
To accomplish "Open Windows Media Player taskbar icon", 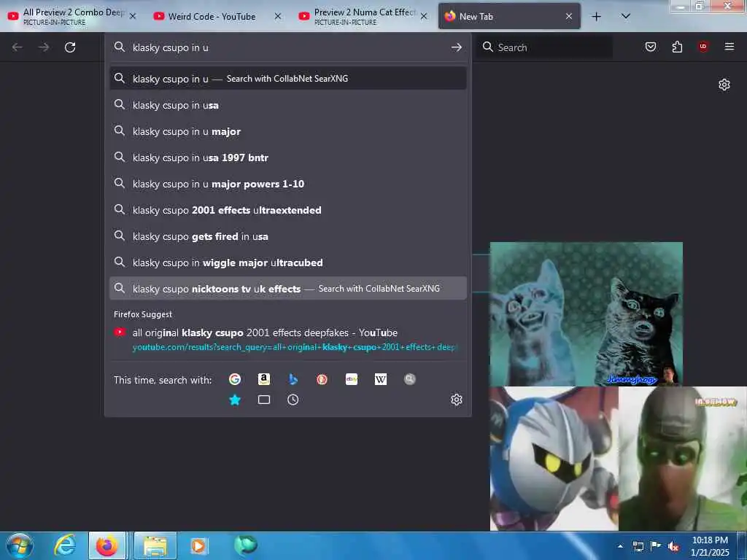I will tap(198, 545).
